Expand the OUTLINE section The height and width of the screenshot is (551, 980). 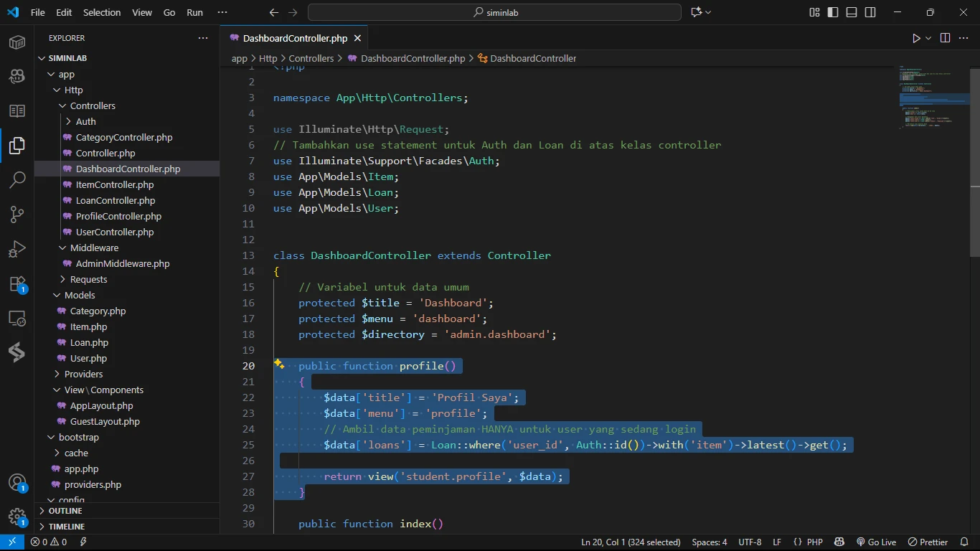click(65, 511)
